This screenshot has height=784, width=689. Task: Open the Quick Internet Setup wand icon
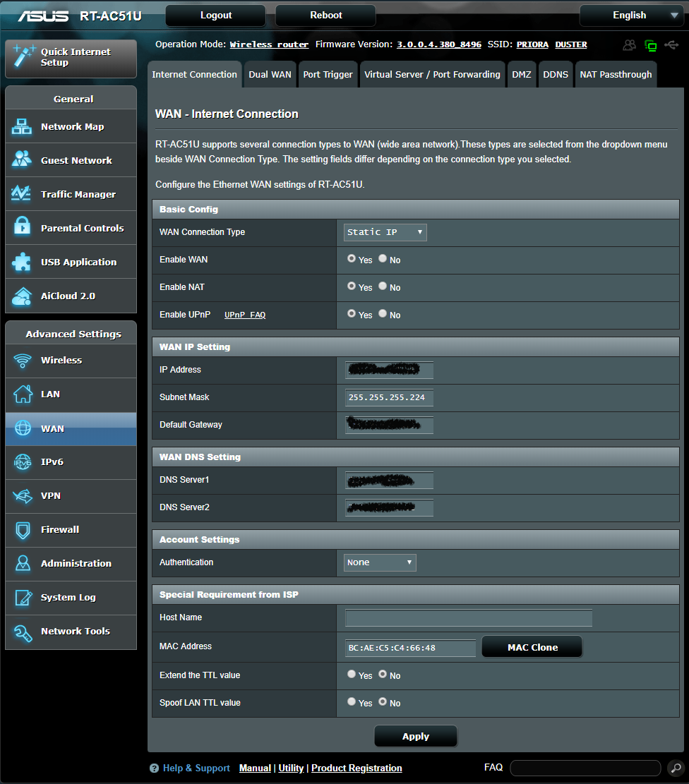23,56
